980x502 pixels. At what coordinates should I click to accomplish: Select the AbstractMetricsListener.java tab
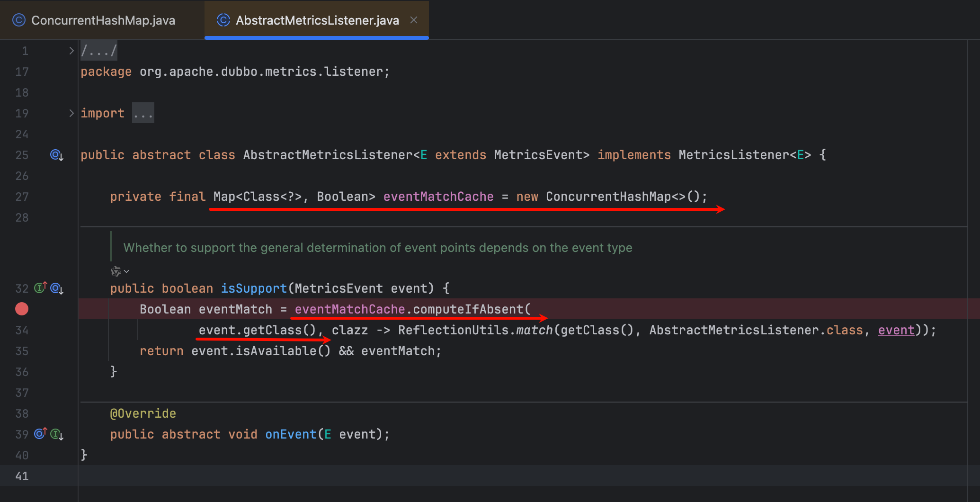point(317,20)
